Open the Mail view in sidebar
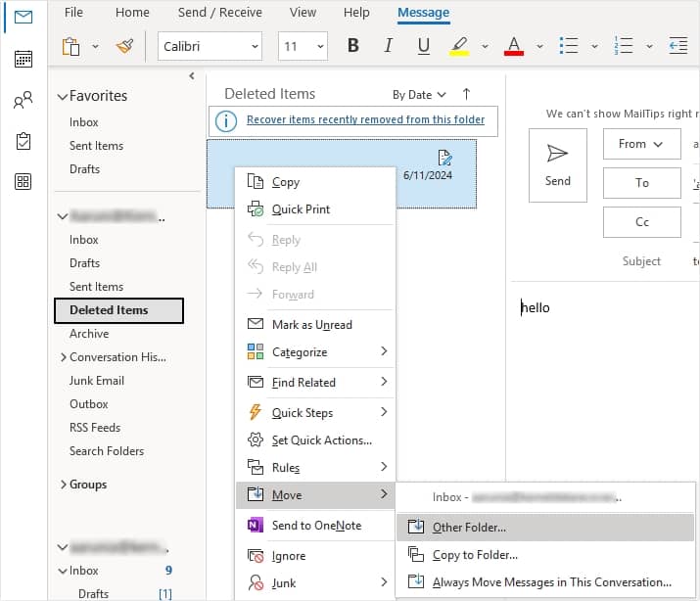This screenshot has height=601, width=700. pyautogui.click(x=23, y=18)
